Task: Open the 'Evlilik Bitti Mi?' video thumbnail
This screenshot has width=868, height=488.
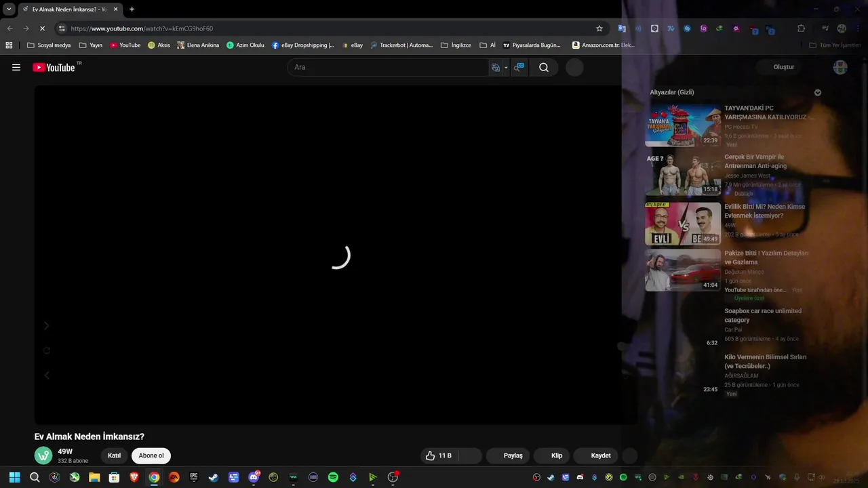Action: (683, 224)
